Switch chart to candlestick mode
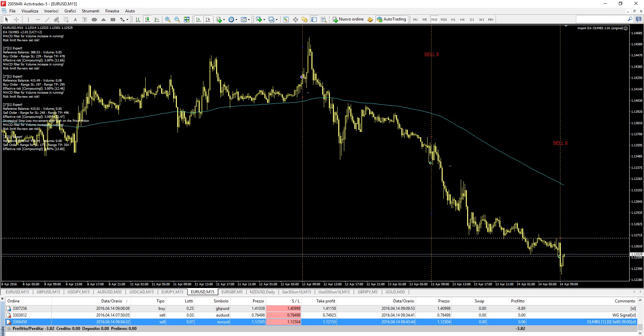 147,19
